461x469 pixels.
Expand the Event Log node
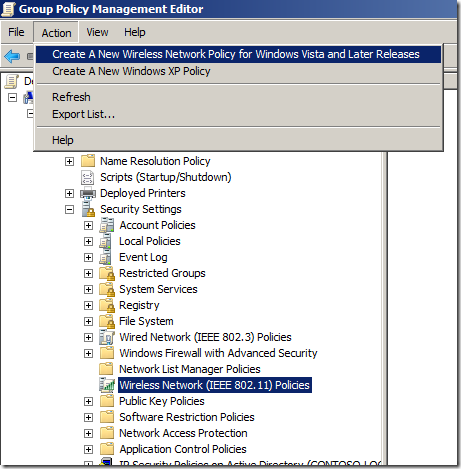pyautogui.click(x=88, y=257)
